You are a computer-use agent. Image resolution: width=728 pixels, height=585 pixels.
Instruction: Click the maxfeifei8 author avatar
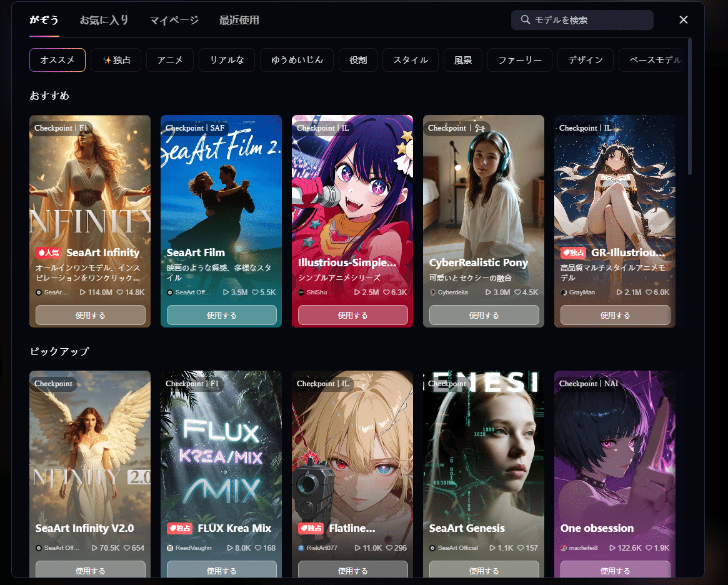tap(564, 548)
